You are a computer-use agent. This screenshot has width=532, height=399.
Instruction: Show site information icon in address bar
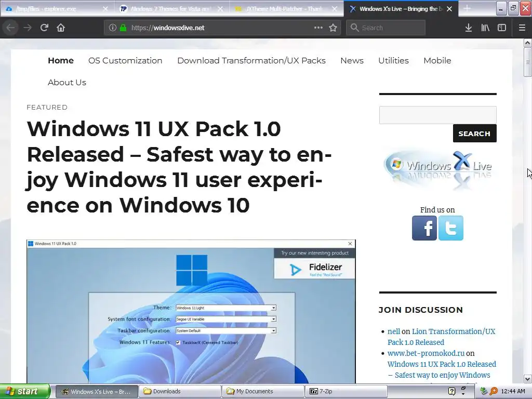pos(112,28)
